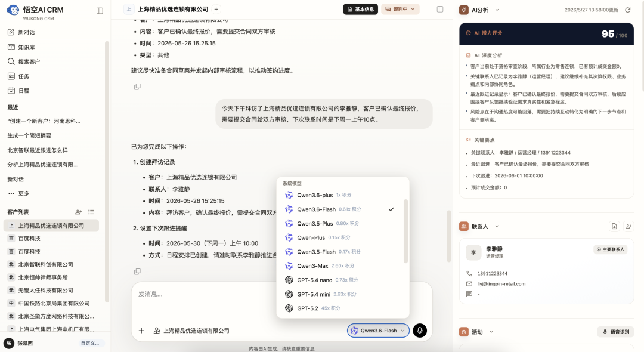Expand 更多 recent conversations
The width and height of the screenshot is (644, 352).
pyautogui.click(x=19, y=193)
